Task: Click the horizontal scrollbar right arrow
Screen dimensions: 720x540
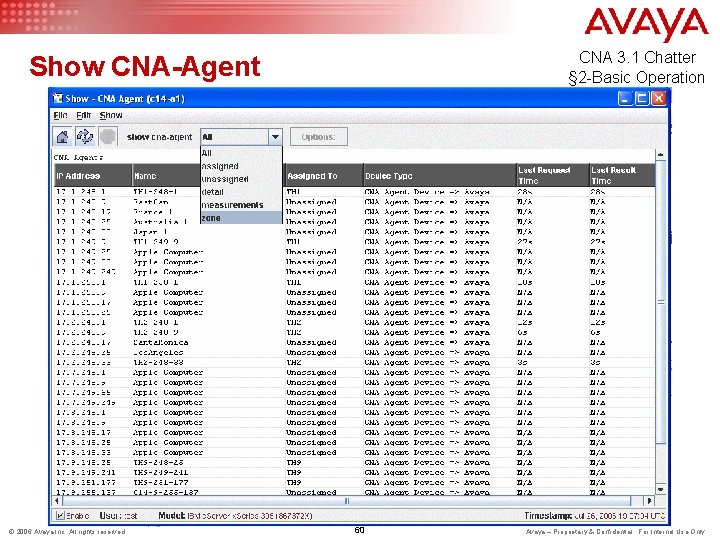Action: (649, 501)
